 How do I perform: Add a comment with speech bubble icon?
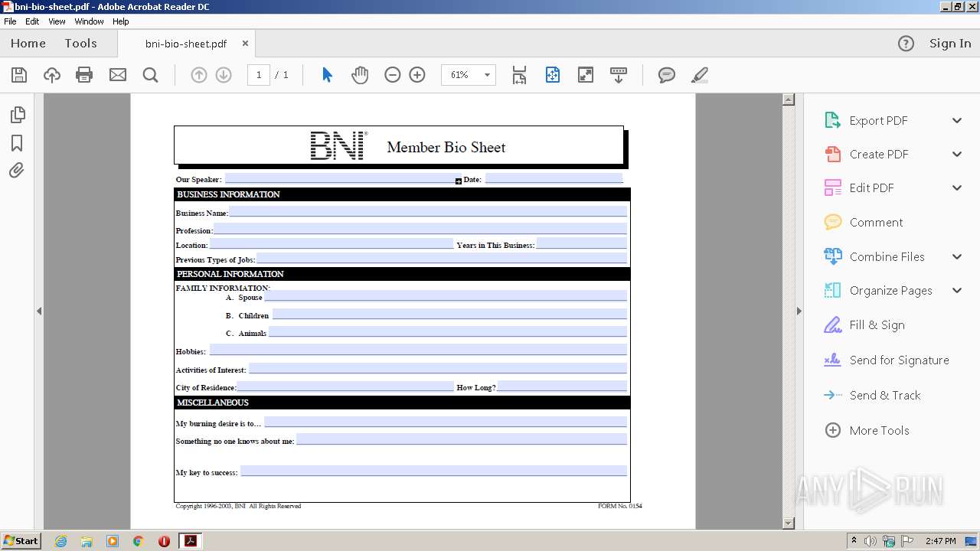pyautogui.click(x=667, y=75)
